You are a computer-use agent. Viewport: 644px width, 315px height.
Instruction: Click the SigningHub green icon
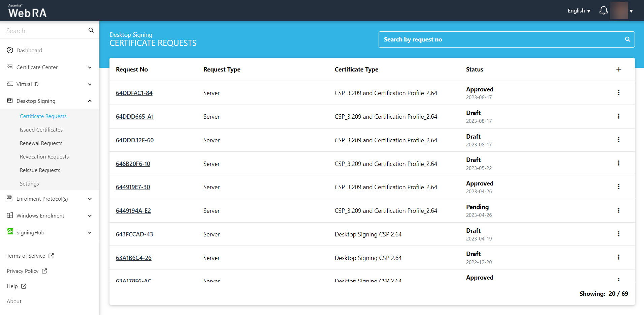(x=10, y=232)
